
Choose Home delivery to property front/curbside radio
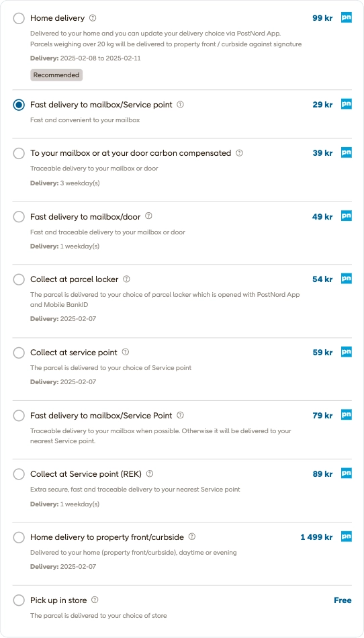tap(19, 537)
